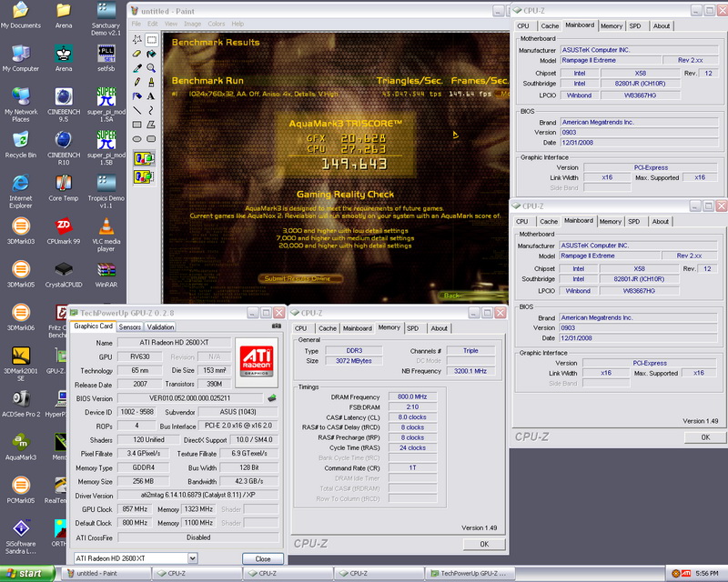Select the CPUmark 99 desktop icon
Image resolution: width=728 pixels, height=582 pixels.
pos(64,231)
